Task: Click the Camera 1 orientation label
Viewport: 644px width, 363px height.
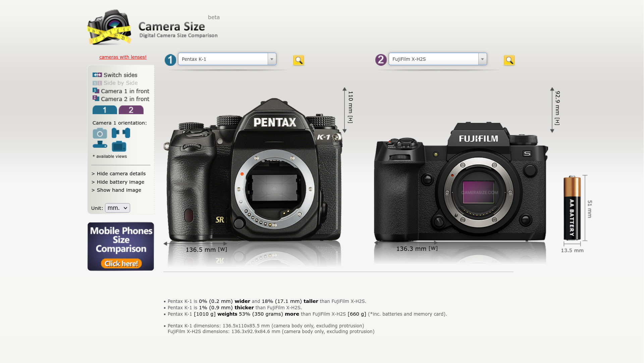Action: 120,123
